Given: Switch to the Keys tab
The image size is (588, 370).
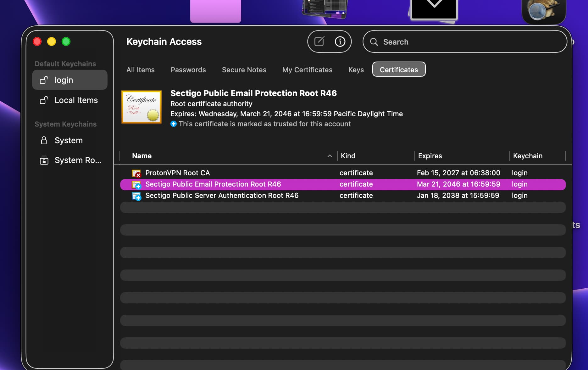Looking at the screenshot, I should coord(356,70).
